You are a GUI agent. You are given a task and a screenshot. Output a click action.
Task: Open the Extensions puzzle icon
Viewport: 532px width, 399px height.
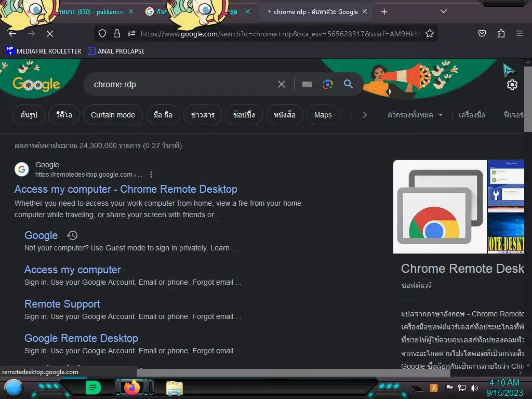coord(501,33)
